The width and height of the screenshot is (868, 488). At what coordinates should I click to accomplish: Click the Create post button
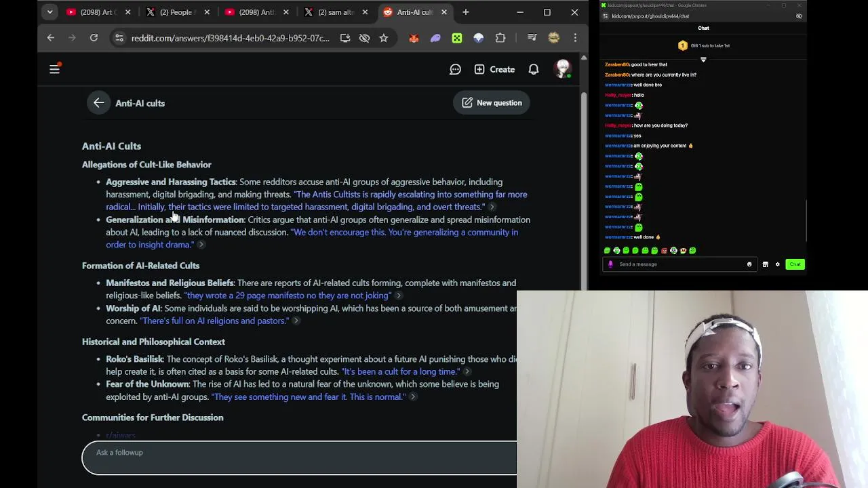[494, 69]
